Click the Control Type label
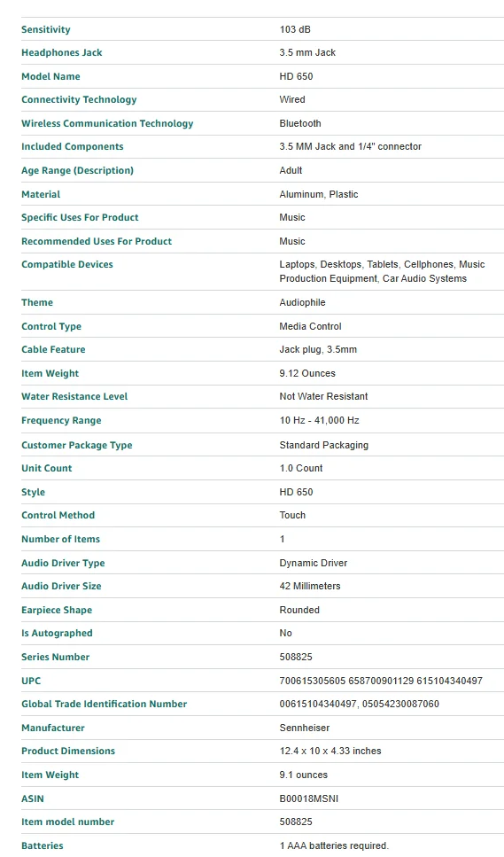This screenshot has height=857, width=504. click(51, 326)
